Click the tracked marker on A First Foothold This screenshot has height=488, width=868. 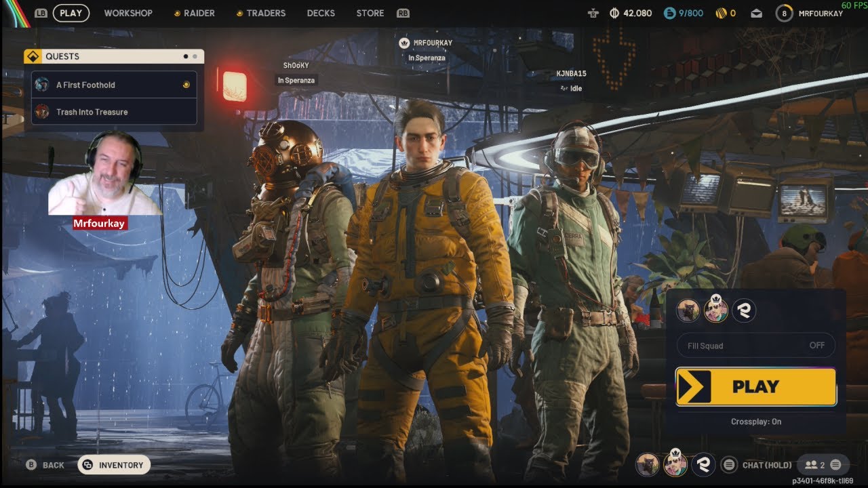(186, 85)
